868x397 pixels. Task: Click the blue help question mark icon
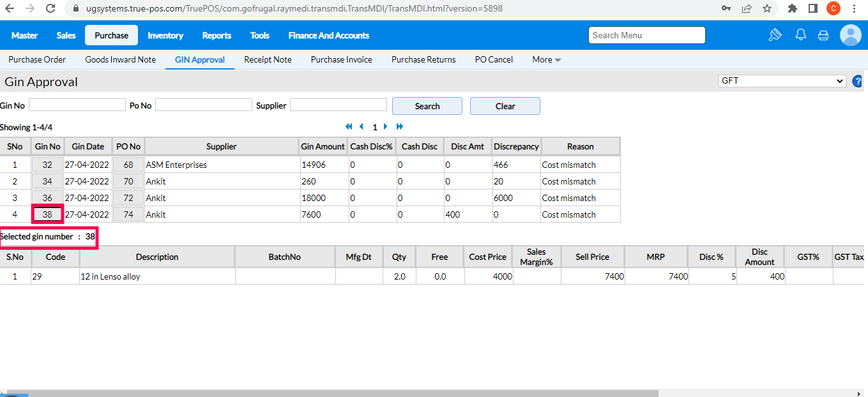click(858, 82)
